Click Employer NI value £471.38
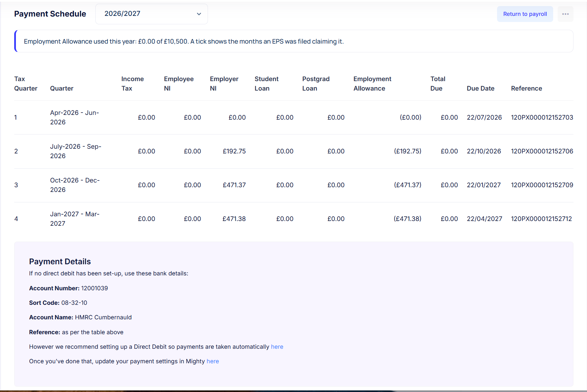Screen dimensions: 587x392 [234, 219]
